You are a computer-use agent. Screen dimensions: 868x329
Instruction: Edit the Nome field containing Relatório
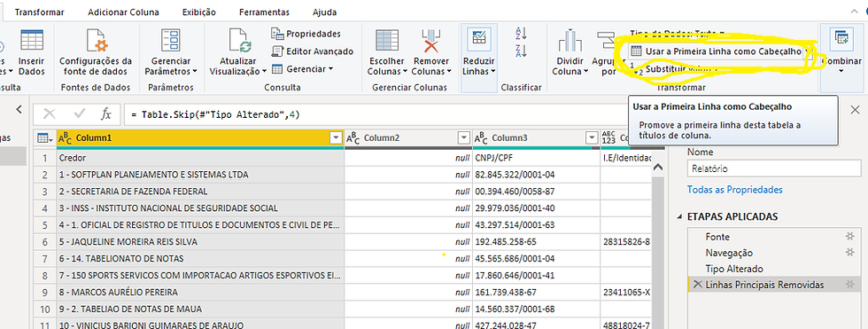click(x=773, y=168)
